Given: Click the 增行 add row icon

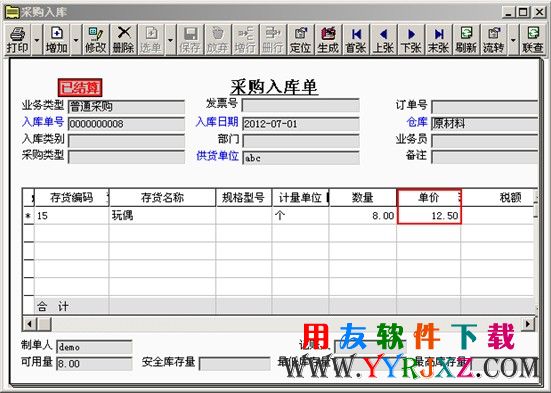Looking at the screenshot, I should coord(245,40).
